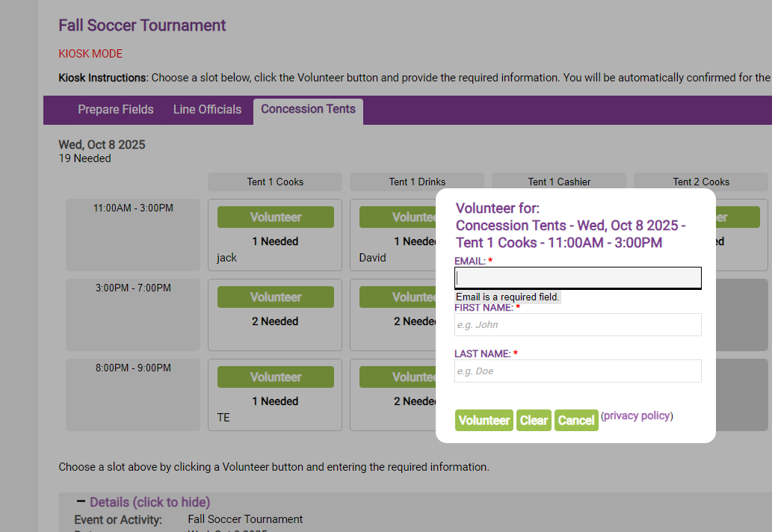Click the FIRST NAME input field

577,324
